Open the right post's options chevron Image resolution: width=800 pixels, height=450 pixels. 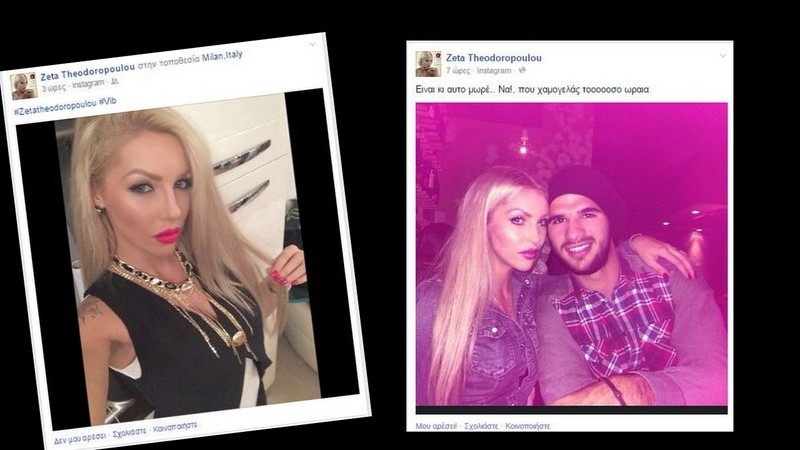[x=722, y=56]
